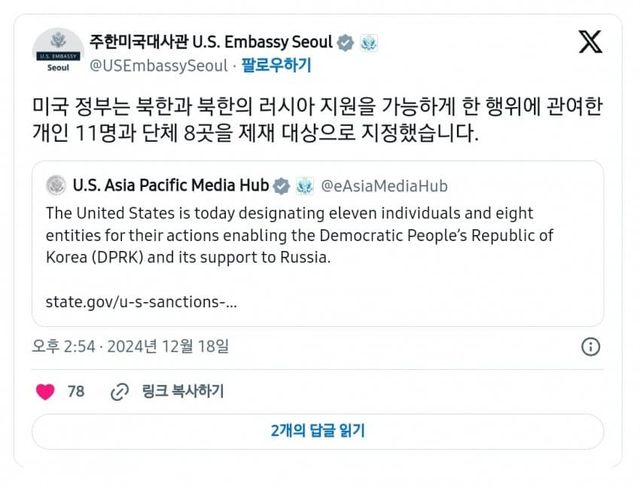
Task: Open the @USEmbassySeoul handle
Action: [x=158, y=66]
